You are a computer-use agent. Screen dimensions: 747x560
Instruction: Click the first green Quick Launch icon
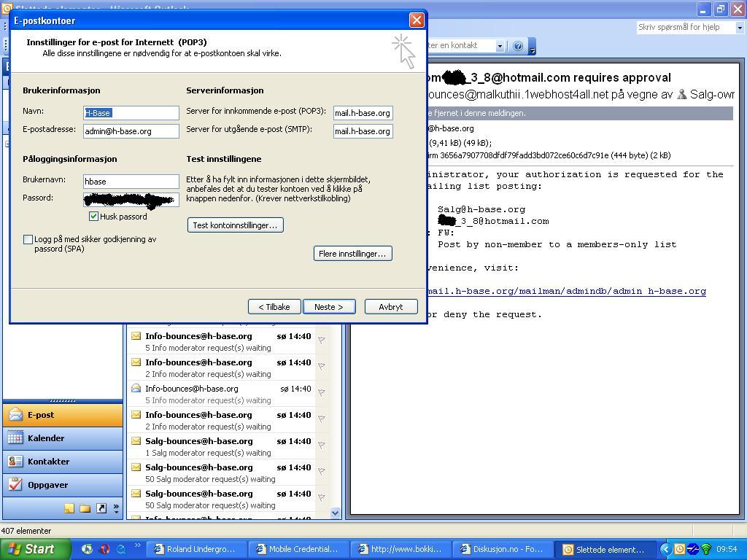click(x=87, y=549)
